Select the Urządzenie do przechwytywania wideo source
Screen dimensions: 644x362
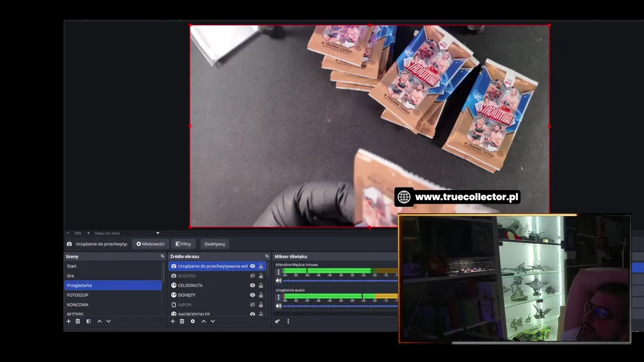pos(217,266)
